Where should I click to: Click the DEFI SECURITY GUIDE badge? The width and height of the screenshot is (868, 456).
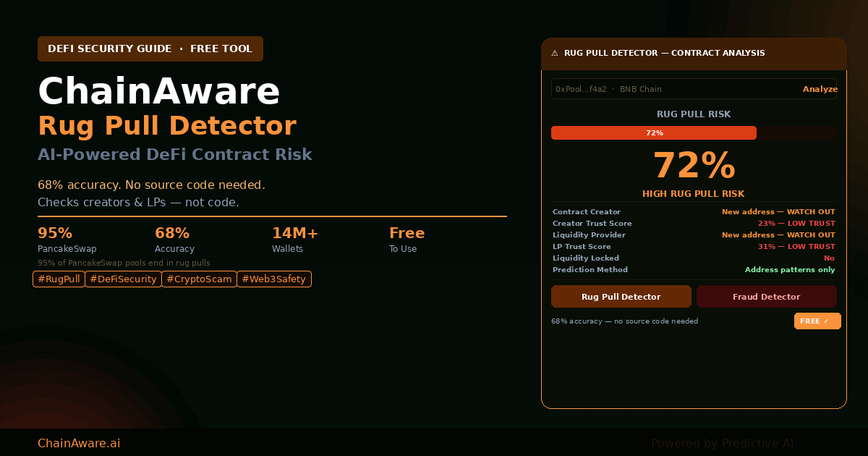click(x=150, y=49)
